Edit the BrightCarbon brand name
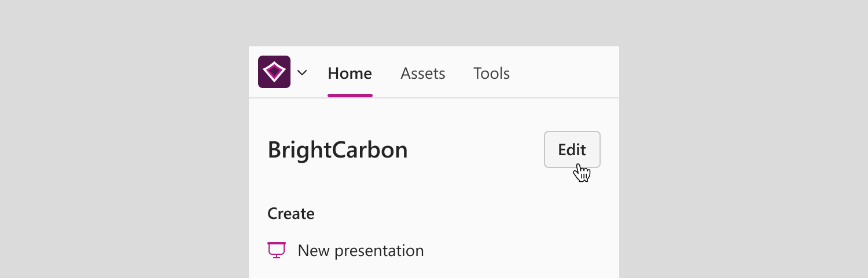868x278 pixels. [x=572, y=149]
